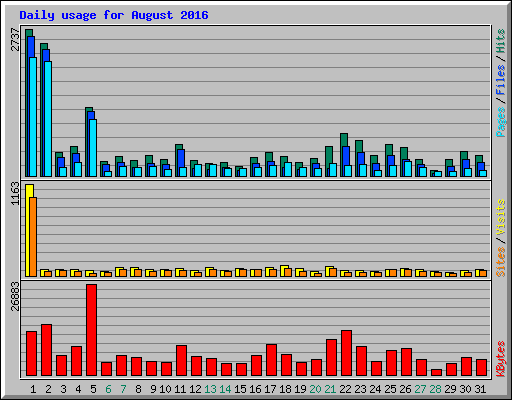Click the red 'KBytes' legend label

[x=500, y=359]
